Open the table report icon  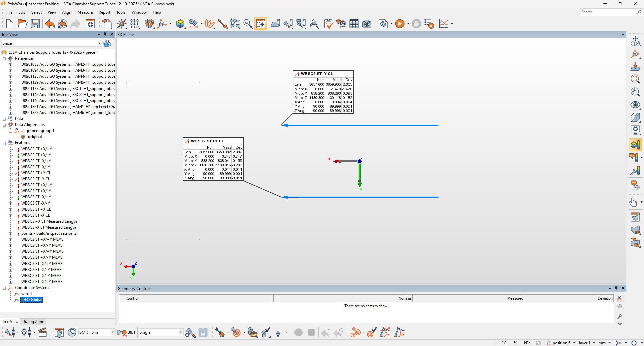click(354, 24)
